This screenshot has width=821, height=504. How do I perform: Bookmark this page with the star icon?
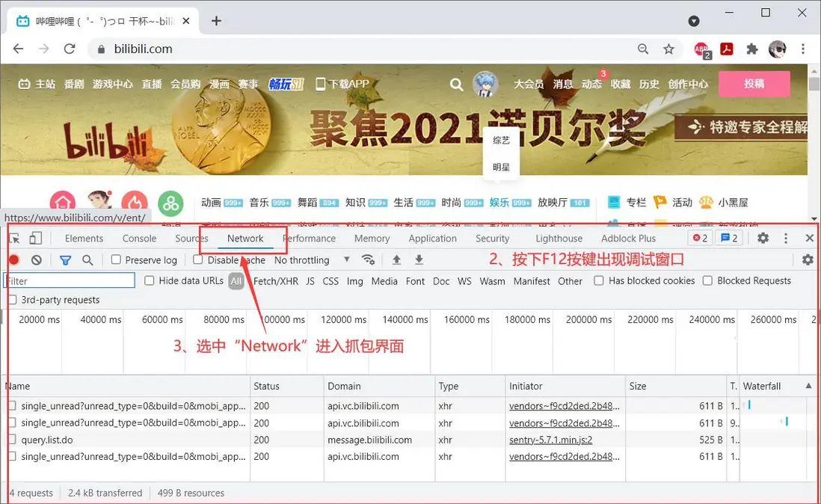coord(668,49)
